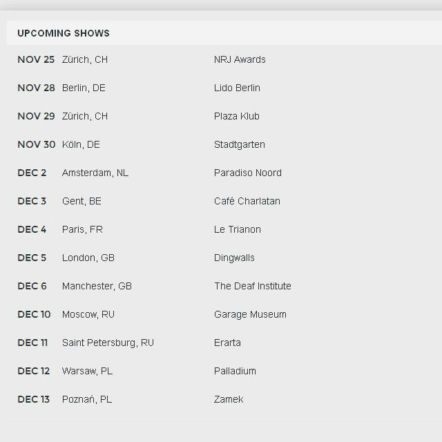This screenshot has height=442, width=442.
Task: Select The Deaf Institute venue
Action: click(x=253, y=286)
